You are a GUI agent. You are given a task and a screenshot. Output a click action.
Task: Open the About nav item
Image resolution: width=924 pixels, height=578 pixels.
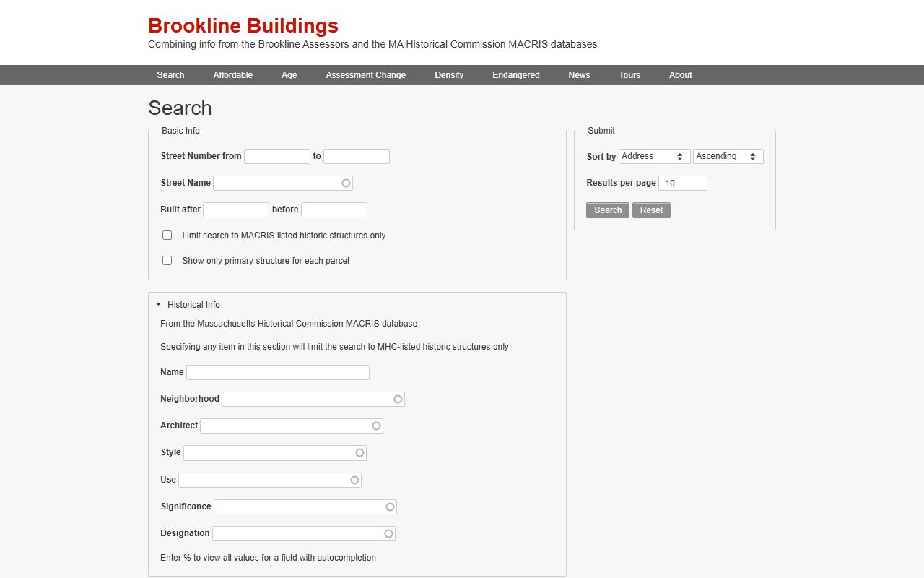point(680,75)
